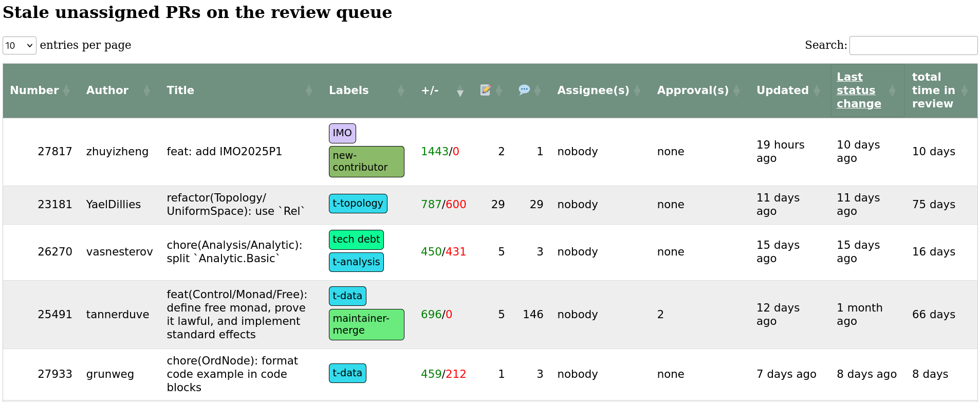The width and height of the screenshot is (980, 402).
Task: Click the sort arrow beside the +/- header
Action: tap(460, 91)
